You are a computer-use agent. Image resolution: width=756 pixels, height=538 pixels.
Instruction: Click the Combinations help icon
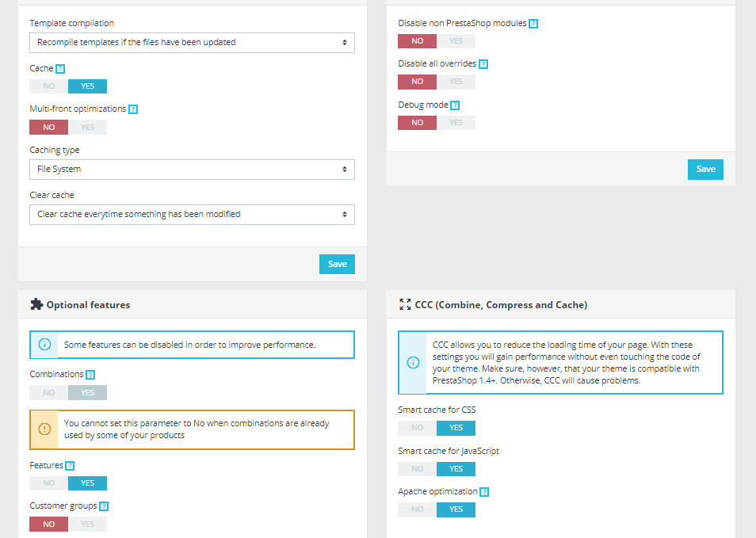[x=90, y=375]
